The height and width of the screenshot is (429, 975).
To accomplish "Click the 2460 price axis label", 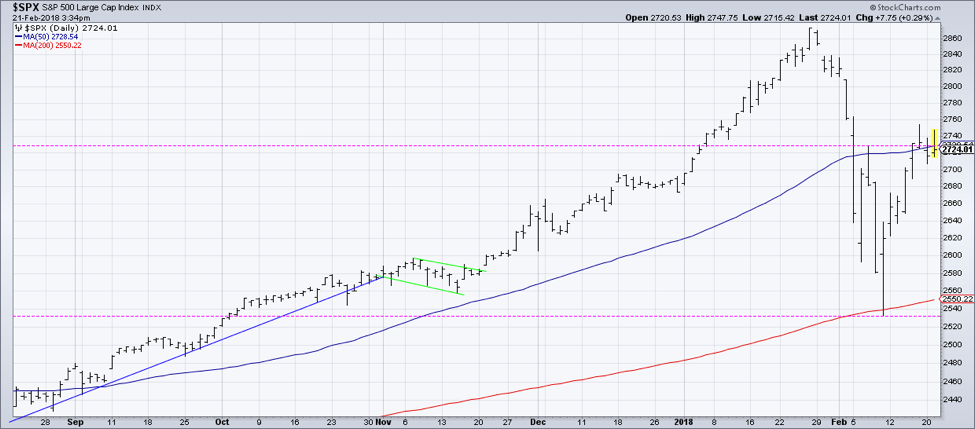I will [x=953, y=382].
